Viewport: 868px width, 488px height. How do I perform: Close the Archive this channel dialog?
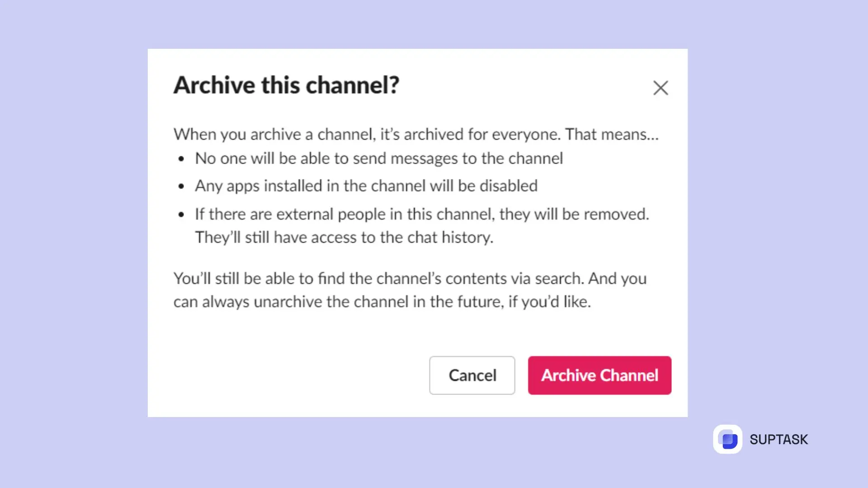tap(660, 88)
